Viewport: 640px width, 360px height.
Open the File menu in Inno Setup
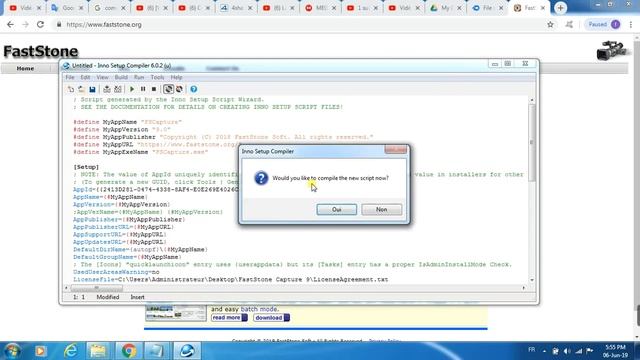click(x=70, y=77)
